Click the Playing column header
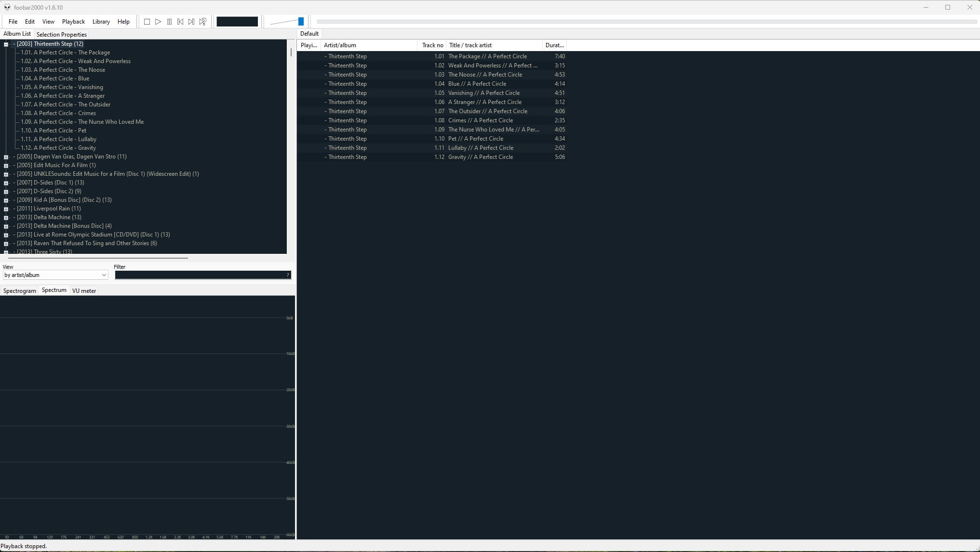 tap(309, 45)
